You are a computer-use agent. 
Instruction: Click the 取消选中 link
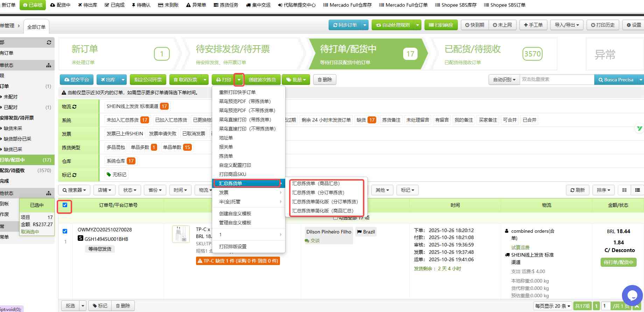coord(30,232)
